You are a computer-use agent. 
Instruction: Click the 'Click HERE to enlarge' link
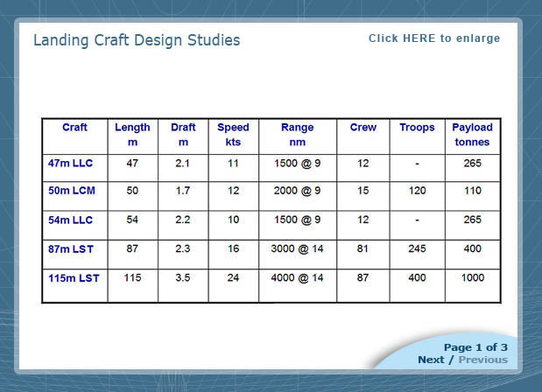click(x=433, y=38)
